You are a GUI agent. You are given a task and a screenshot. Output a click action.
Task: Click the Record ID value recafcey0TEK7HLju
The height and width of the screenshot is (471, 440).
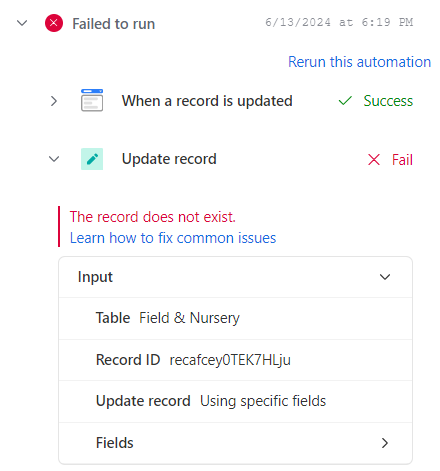coord(230,360)
